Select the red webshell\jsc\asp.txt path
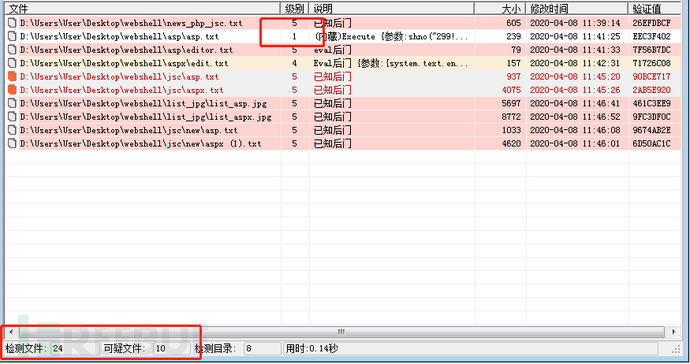The image size is (690, 364). pos(119,77)
